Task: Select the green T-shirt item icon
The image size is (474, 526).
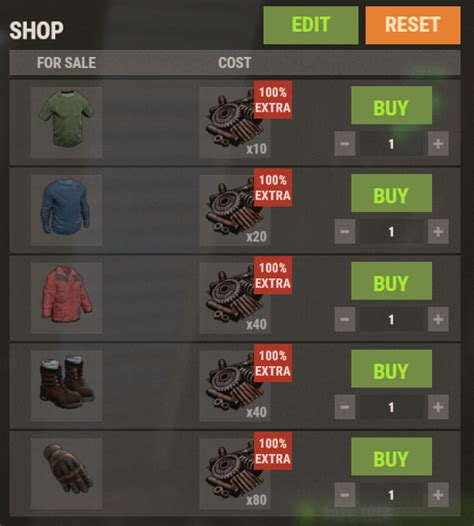Action: tap(66, 122)
